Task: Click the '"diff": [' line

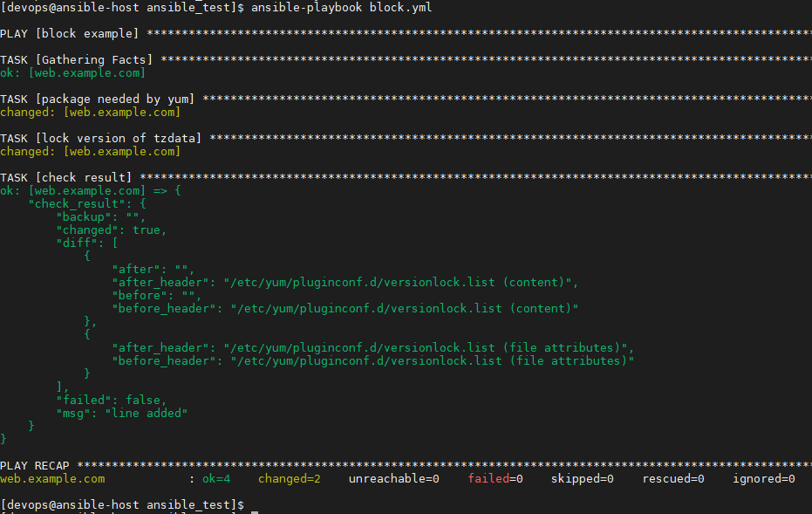Action: [87, 243]
